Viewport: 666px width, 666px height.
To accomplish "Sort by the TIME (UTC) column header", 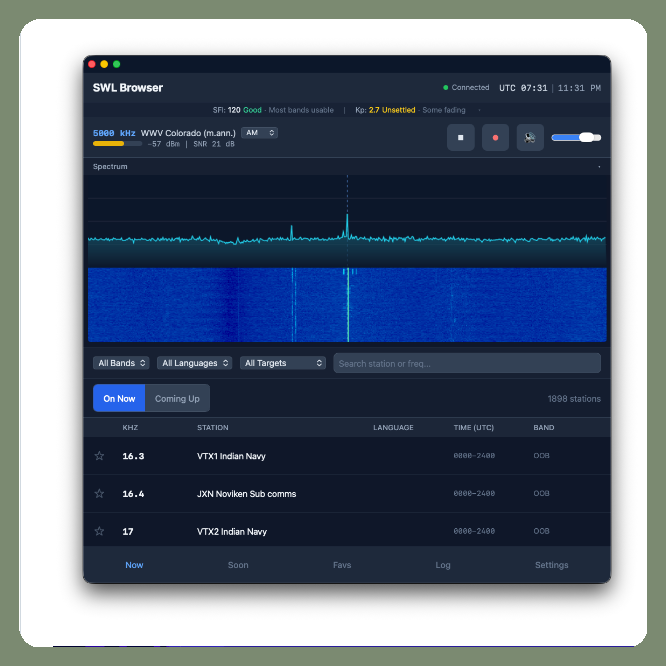I will (x=474, y=427).
